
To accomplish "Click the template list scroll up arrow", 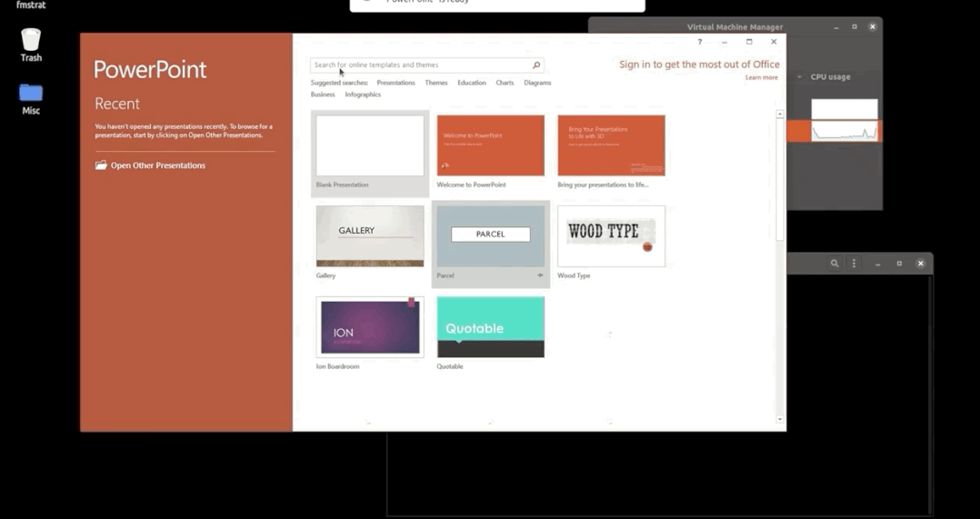I will click(779, 115).
